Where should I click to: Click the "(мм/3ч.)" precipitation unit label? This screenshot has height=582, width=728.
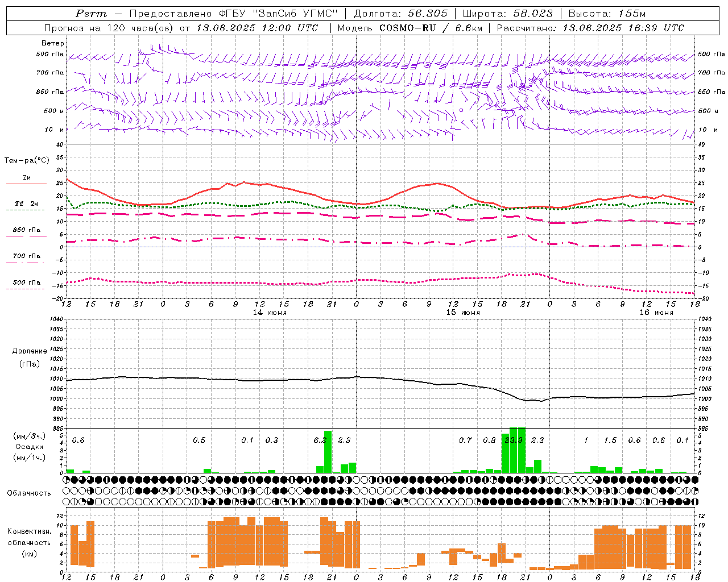pyautogui.click(x=29, y=436)
